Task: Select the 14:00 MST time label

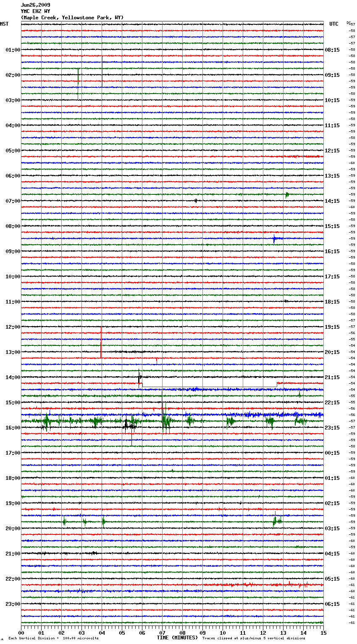Action: pos(13,377)
